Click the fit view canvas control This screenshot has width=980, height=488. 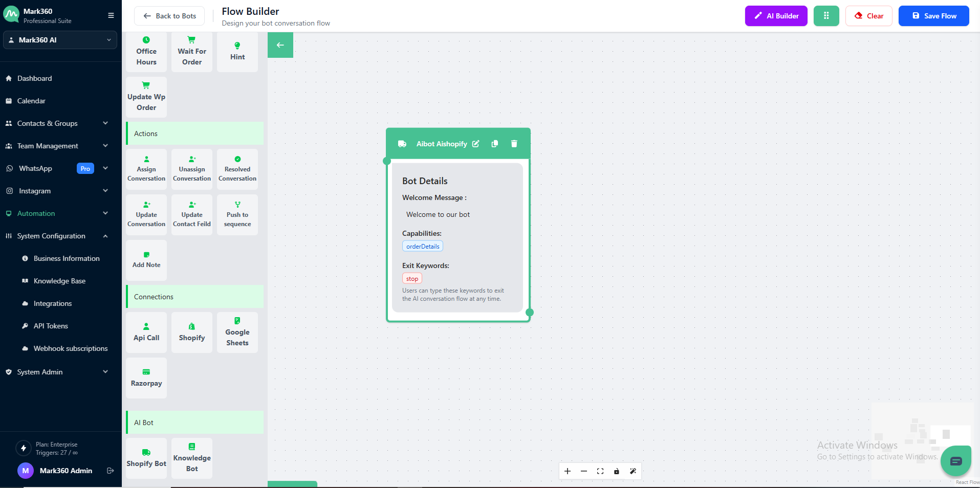pyautogui.click(x=600, y=471)
